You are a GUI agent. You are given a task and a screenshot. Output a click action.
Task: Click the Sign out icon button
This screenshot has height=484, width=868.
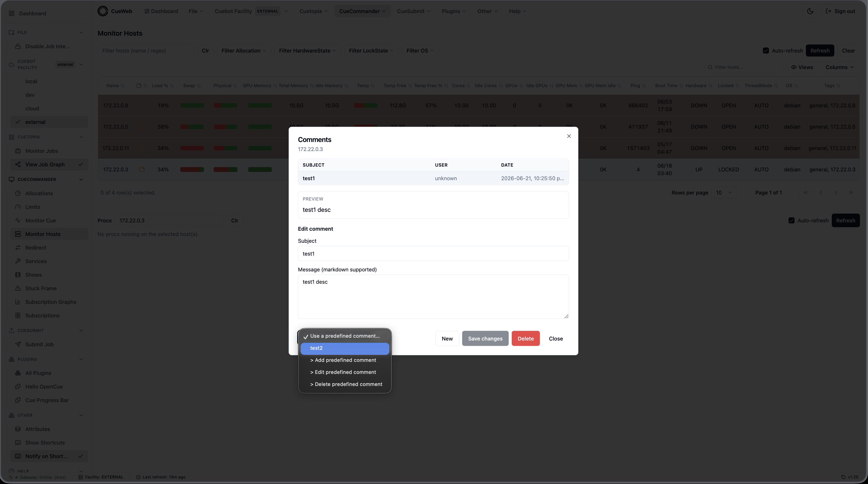tap(840, 11)
